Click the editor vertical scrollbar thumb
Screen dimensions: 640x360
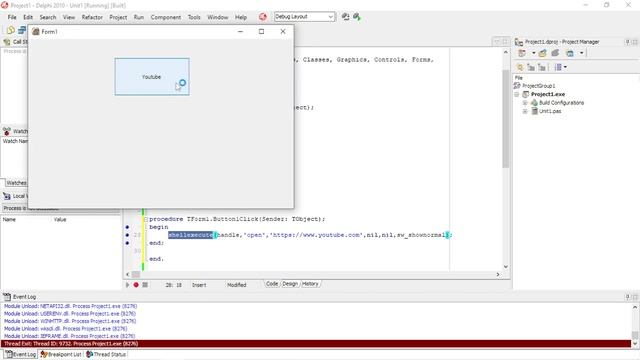point(506,118)
